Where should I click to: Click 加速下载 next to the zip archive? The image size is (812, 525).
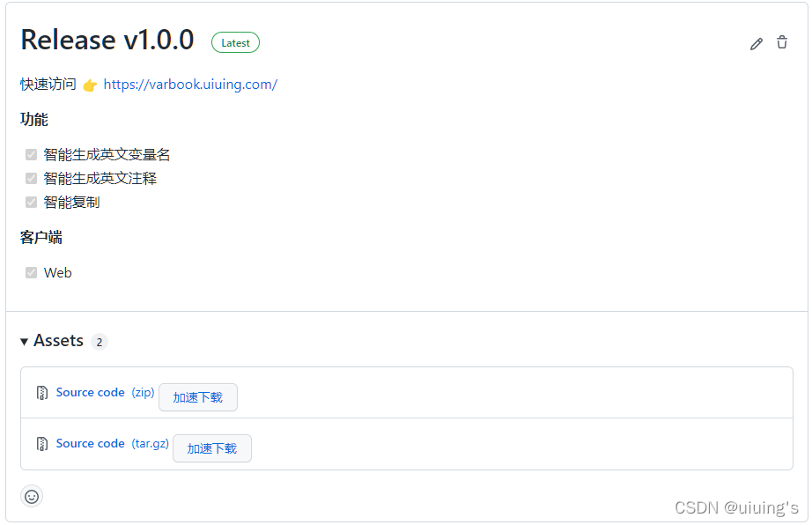pos(197,397)
